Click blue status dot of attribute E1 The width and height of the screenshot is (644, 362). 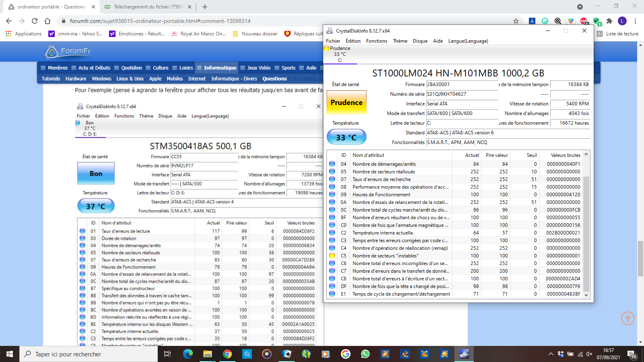[x=332, y=294]
